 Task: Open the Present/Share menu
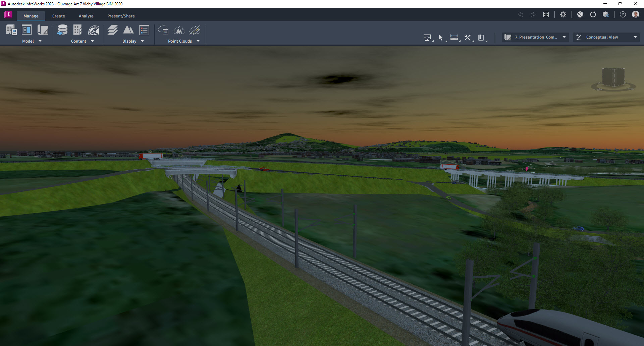coord(121,16)
